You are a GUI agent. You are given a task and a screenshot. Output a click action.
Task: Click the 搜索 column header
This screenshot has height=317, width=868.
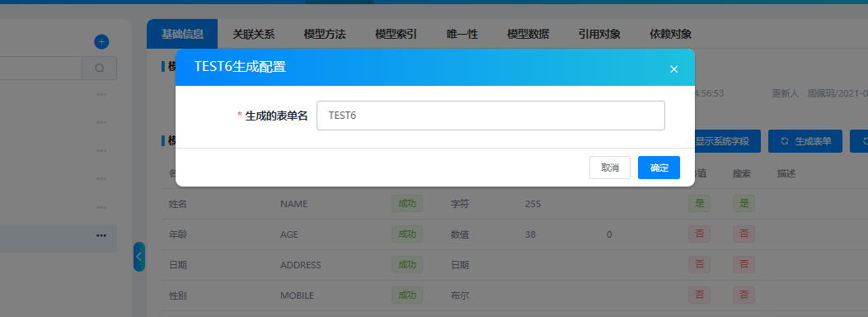tap(742, 173)
